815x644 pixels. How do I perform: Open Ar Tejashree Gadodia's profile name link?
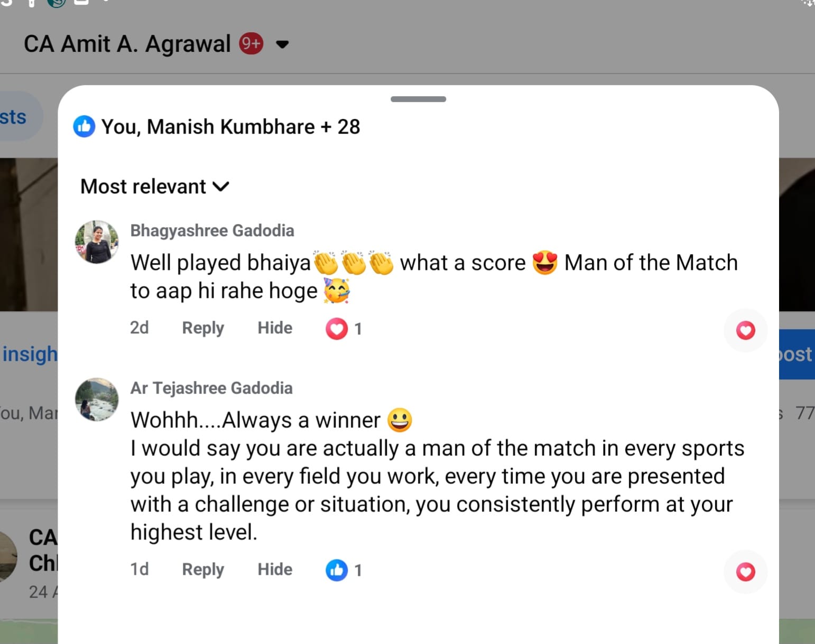[x=211, y=388]
